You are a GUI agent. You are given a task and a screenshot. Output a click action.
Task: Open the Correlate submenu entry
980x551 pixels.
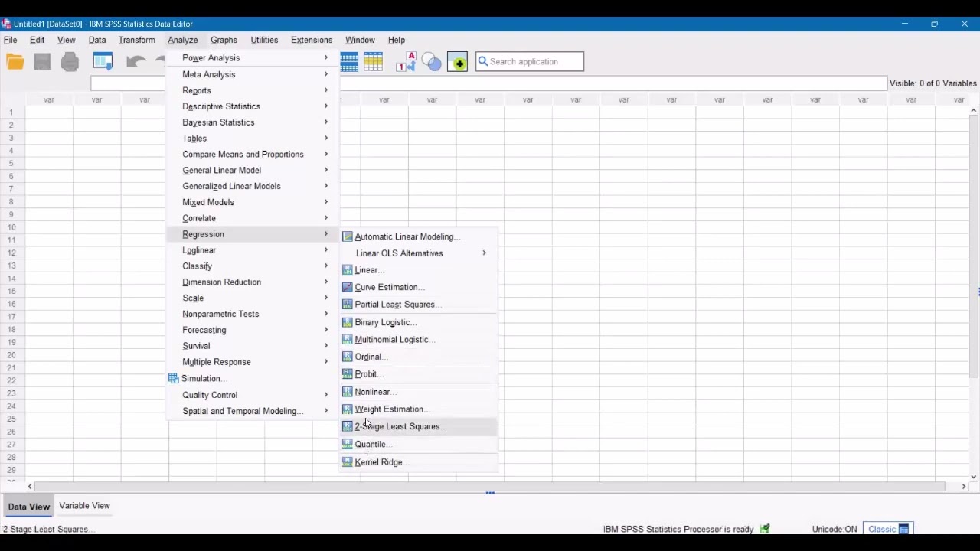click(253, 218)
